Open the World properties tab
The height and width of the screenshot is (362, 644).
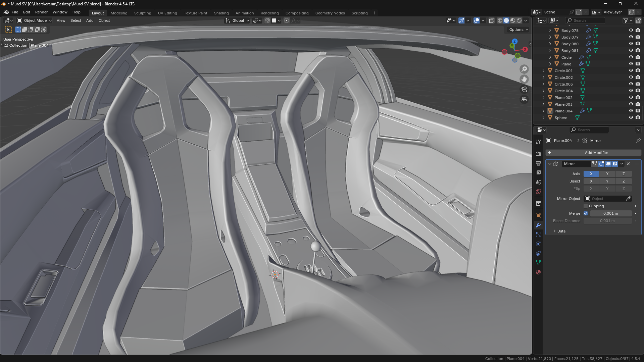pos(538,192)
